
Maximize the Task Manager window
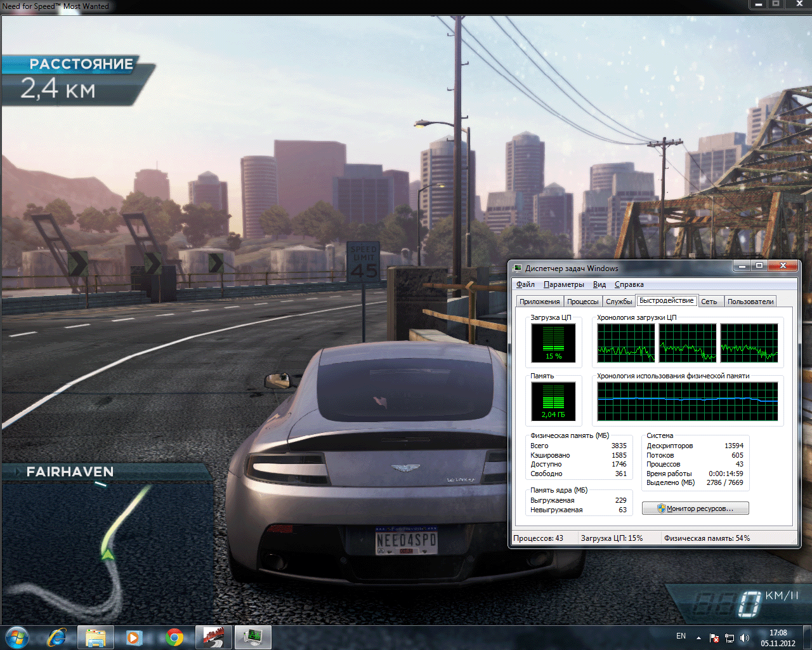(x=759, y=266)
